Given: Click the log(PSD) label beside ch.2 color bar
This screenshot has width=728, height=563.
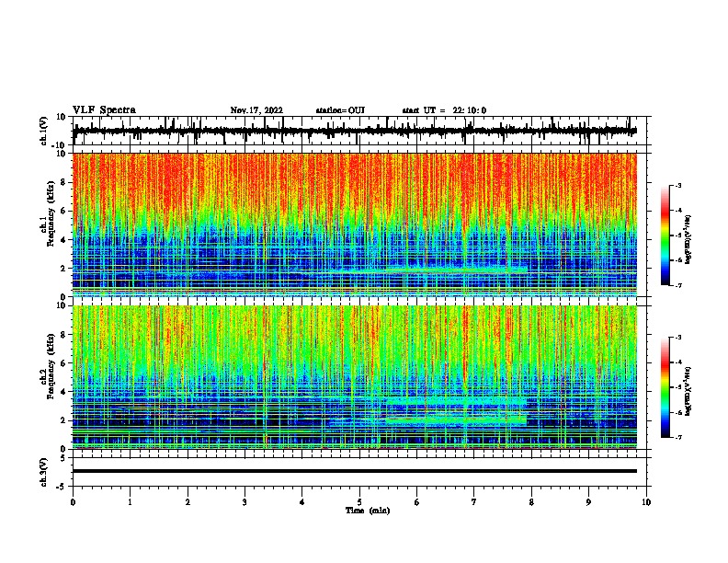Looking at the screenshot, I should [688, 392].
